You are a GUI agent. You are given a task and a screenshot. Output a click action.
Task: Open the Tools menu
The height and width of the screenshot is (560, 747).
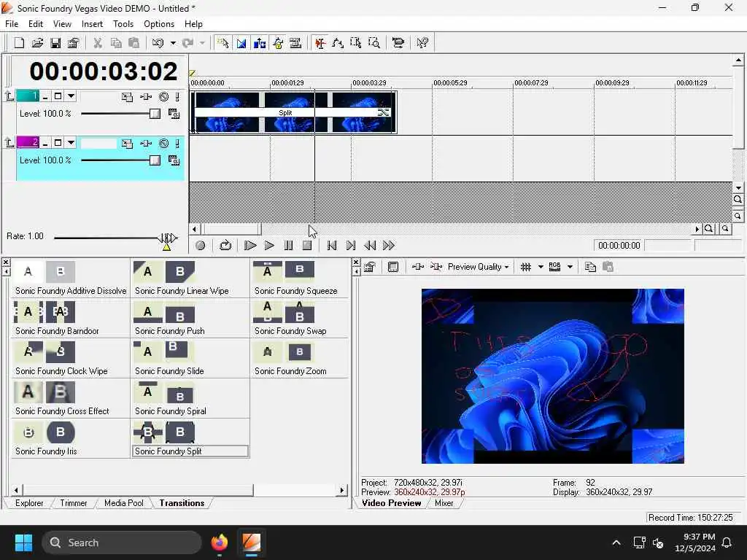123,24
